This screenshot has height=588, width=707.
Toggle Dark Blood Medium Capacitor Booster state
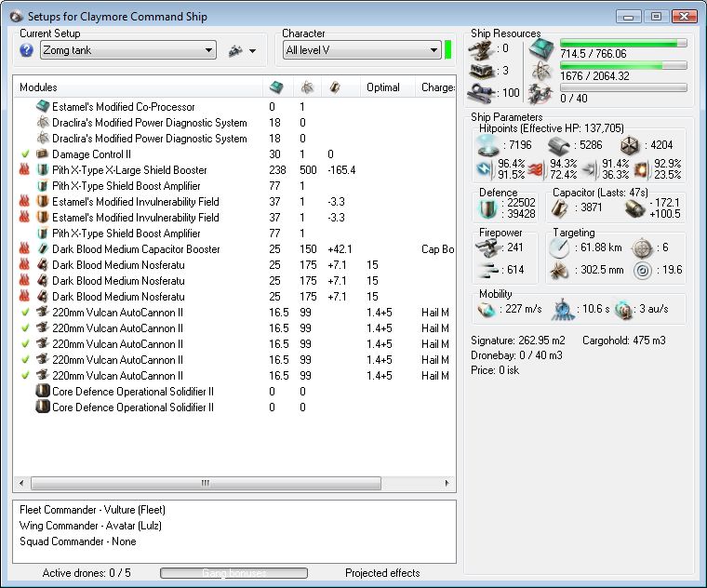click(24, 249)
